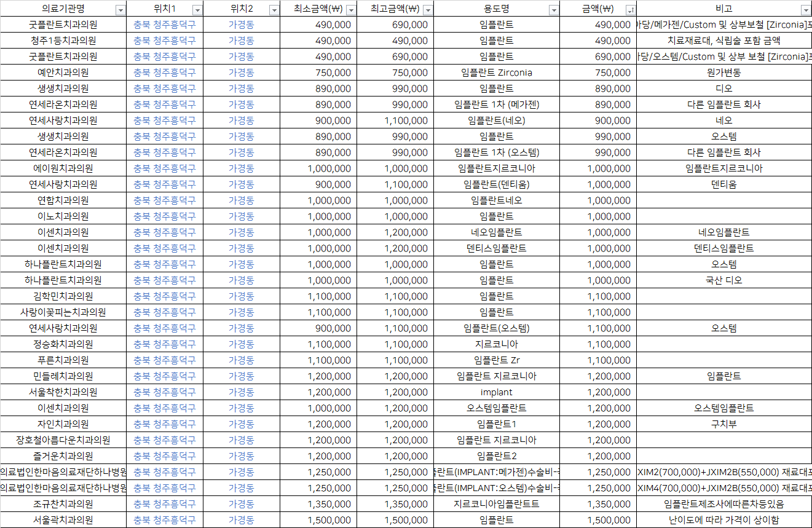
Task: Click the 푸른치과의원 cell
Action: point(63,360)
